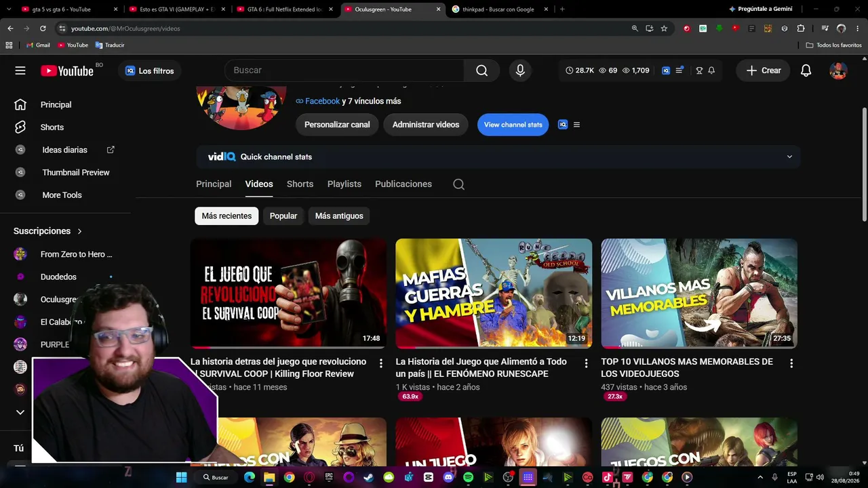This screenshot has height=488, width=868.
Task: Open options for the Killing Floor Review video
Action: (380, 364)
